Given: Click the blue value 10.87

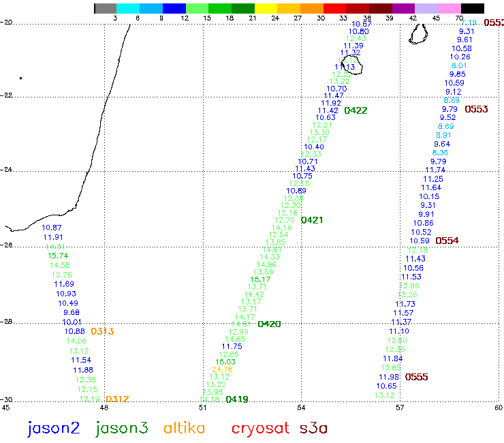Looking at the screenshot, I should pyautogui.click(x=52, y=228).
